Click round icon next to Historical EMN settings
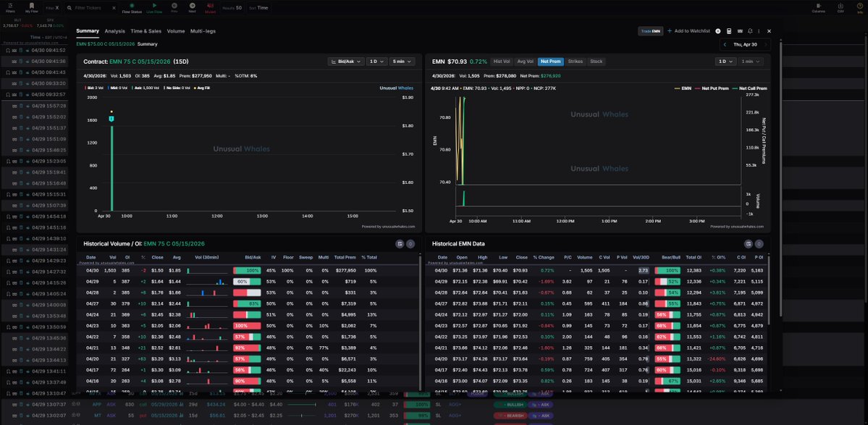The width and height of the screenshot is (868, 425). pyautogui.click(x=759, y=243)
